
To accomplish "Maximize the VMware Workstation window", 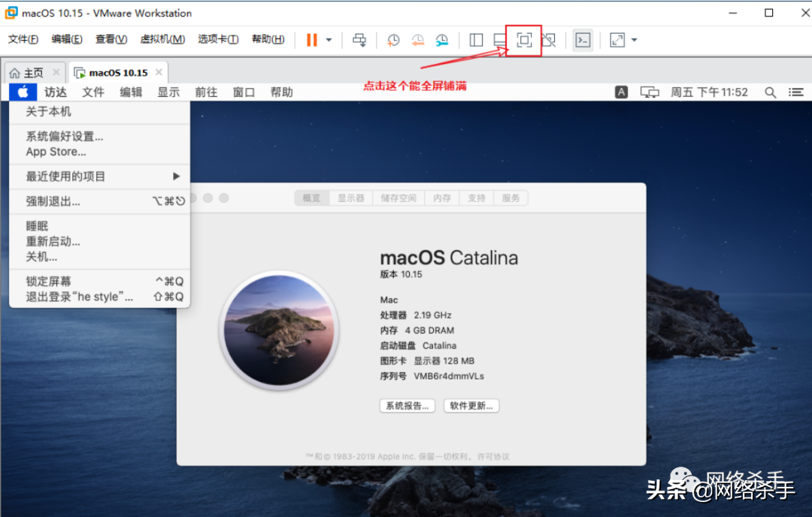I will 769,13.
